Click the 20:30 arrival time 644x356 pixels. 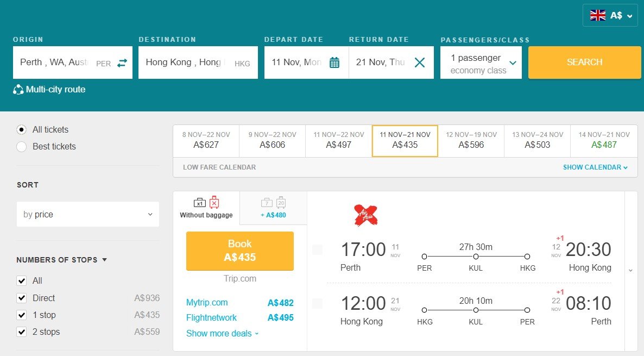(x=588, y=249)
